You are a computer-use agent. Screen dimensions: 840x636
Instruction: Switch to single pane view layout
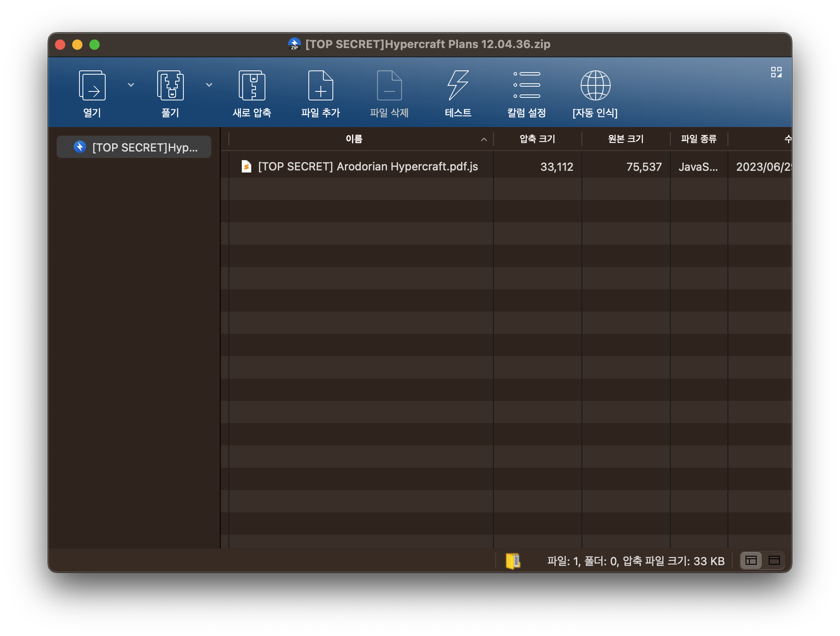(774, 560)
